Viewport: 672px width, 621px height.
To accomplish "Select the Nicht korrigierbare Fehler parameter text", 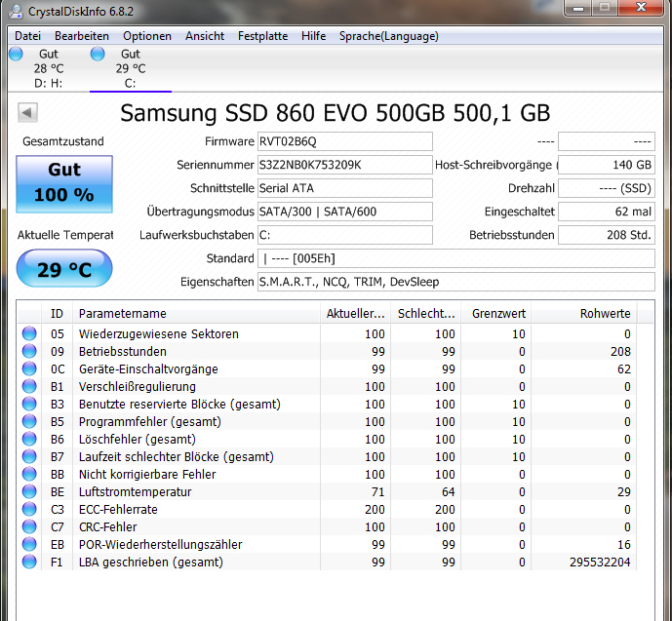I will click(x=147, y=474).
